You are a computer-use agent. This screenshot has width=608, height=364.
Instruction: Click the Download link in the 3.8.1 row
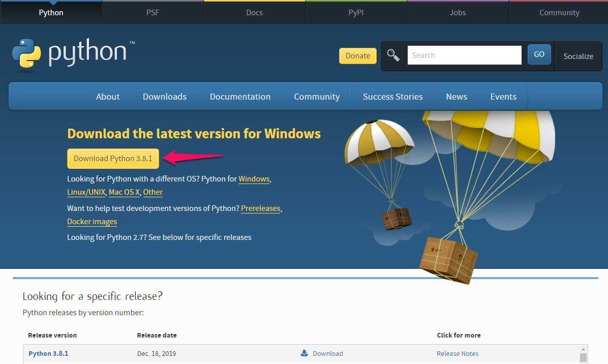[328, 353]
